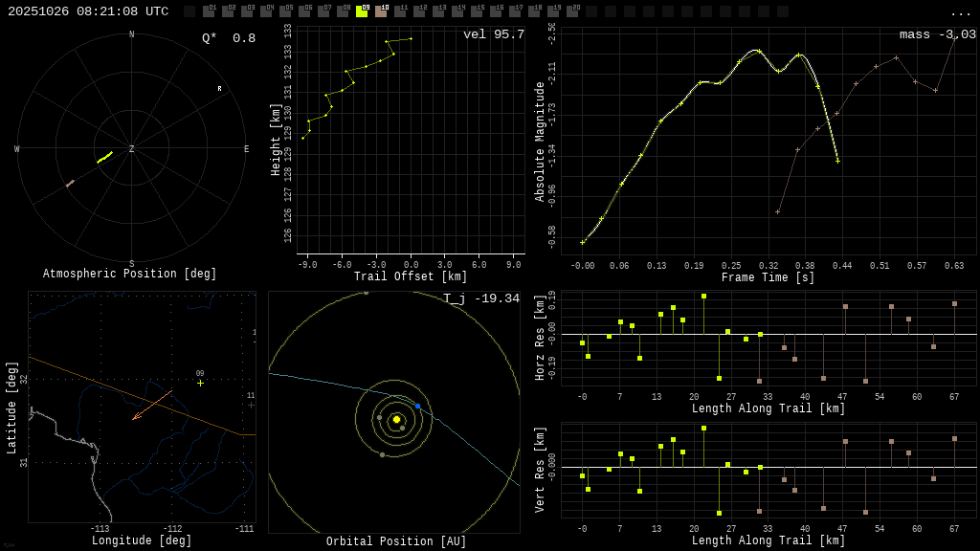The height and width of the screenshot is (551, 980).
Task: Click the mass -3.03 label
Action: 937,34
